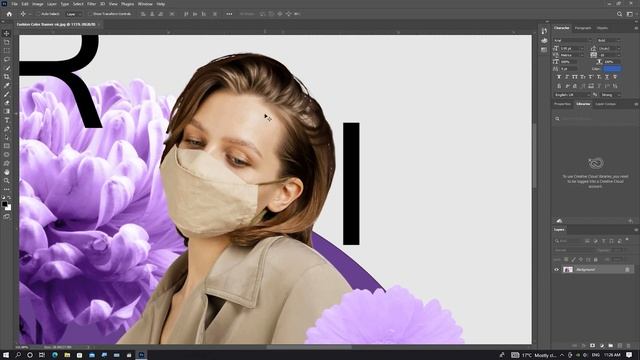Click the Faux Italic button in Character panel
The height and width of the screenshot is (360, 640).
point(567,77)
